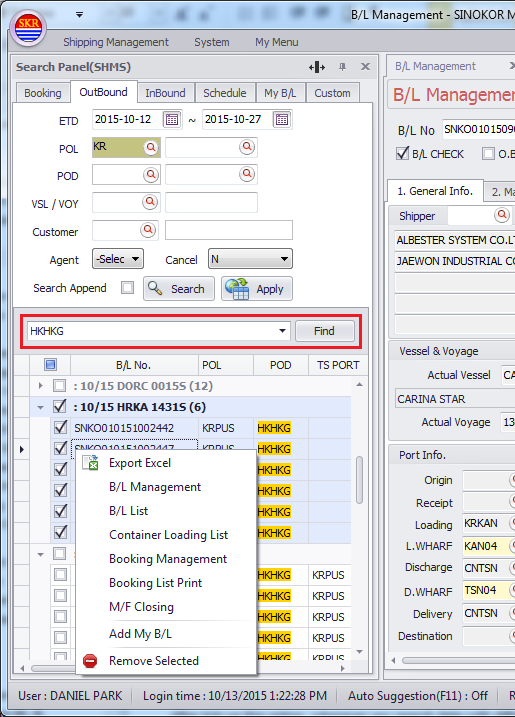Viewport: 515px width, 717px height.
Task: Click the Customer name input field
Action: click(229, 230)
